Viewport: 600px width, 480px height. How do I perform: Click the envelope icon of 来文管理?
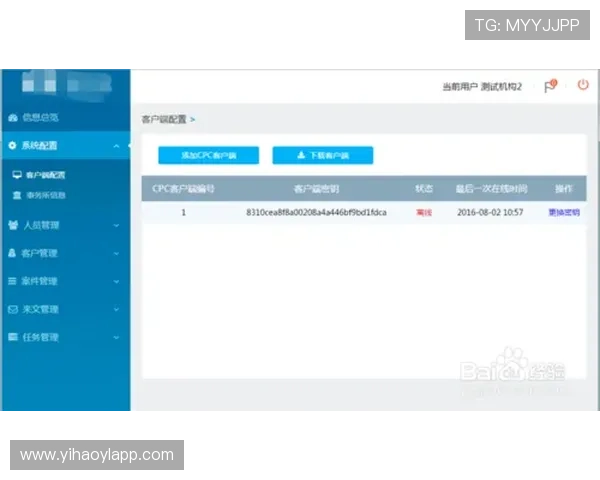coord(13,309)
